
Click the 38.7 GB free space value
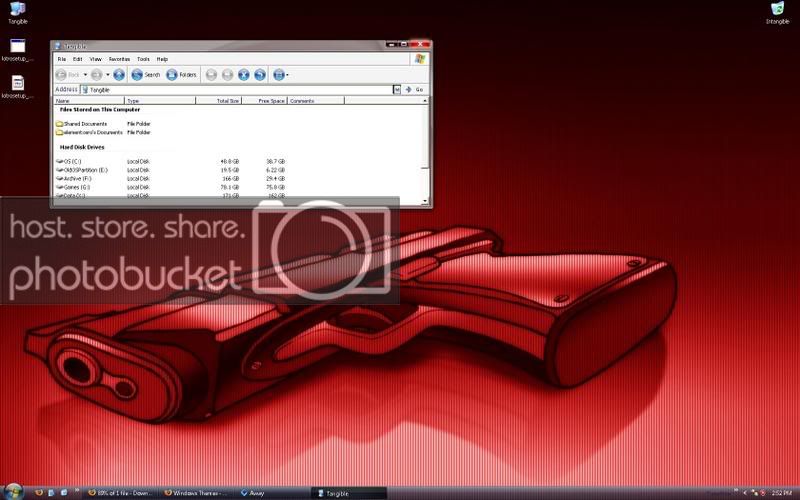pyautogui.click(x=276, y=161)
